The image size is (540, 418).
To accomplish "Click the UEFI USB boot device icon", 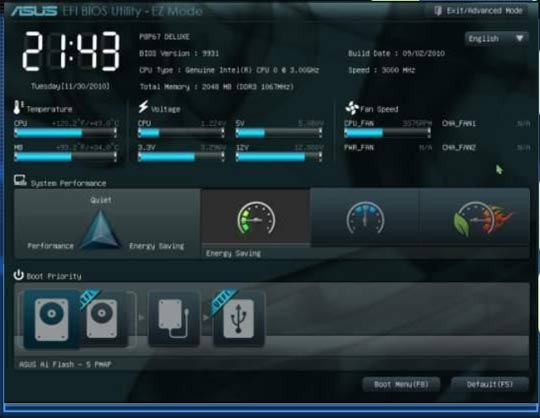I will (239, 318).
